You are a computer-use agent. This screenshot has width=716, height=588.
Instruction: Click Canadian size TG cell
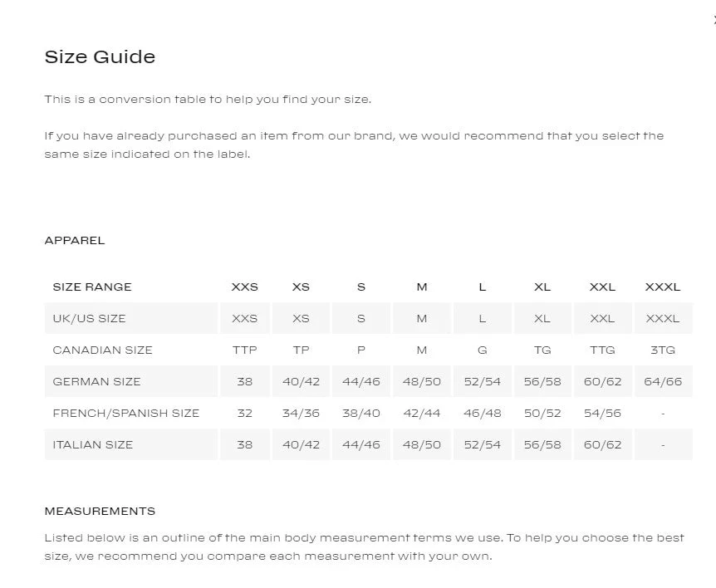542,350
